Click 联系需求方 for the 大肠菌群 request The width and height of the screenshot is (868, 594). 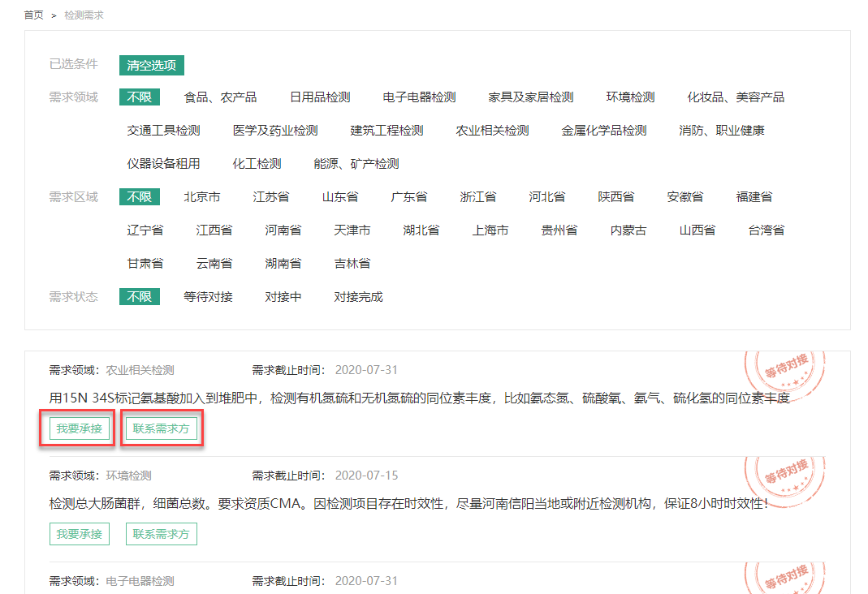(161, 534)
